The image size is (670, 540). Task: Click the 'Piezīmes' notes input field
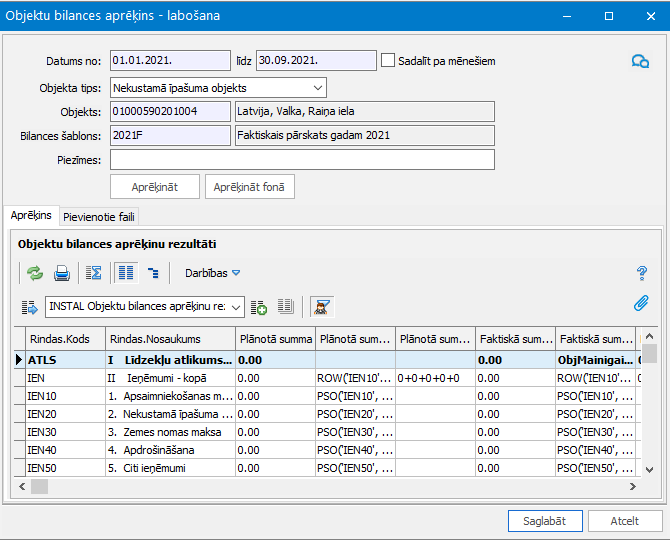[x=302, y=160]
